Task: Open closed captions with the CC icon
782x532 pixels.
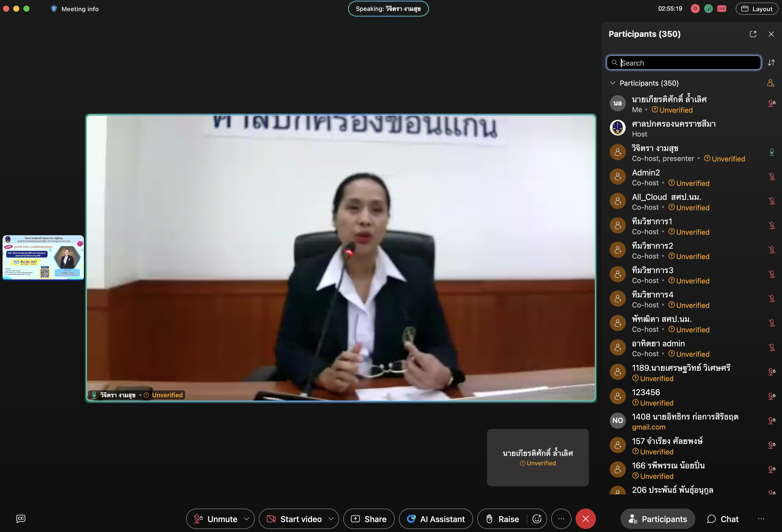Action: coord(21,519)
